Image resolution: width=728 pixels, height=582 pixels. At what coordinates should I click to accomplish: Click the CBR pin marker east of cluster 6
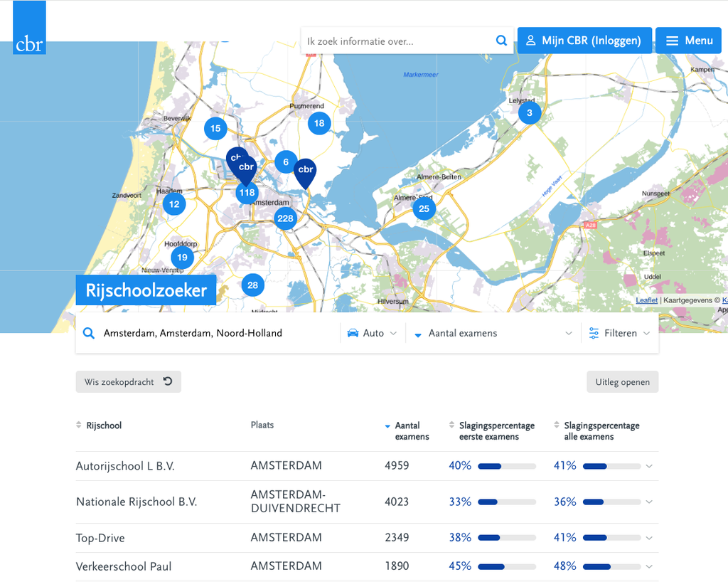(306, 173)
